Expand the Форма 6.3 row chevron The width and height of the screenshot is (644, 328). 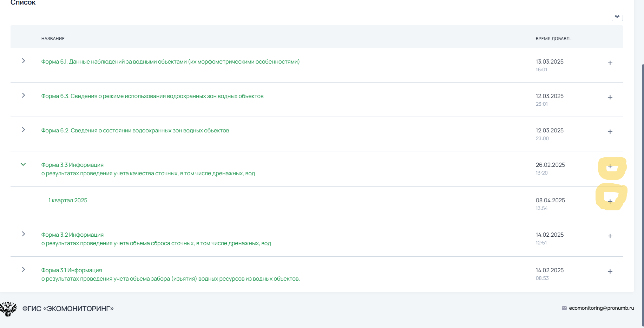tap(24, 95)
